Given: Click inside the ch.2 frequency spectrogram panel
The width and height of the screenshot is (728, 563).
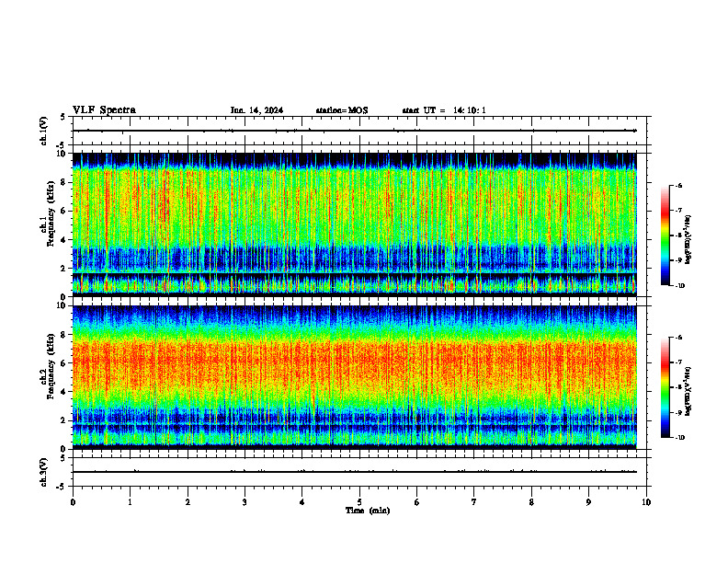Looking at the screenshot, I should point(354,377).
